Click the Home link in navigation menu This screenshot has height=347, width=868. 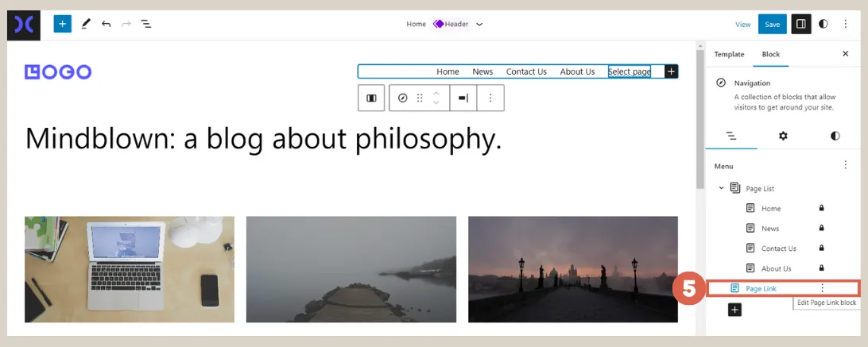click(x=448, y=71)
